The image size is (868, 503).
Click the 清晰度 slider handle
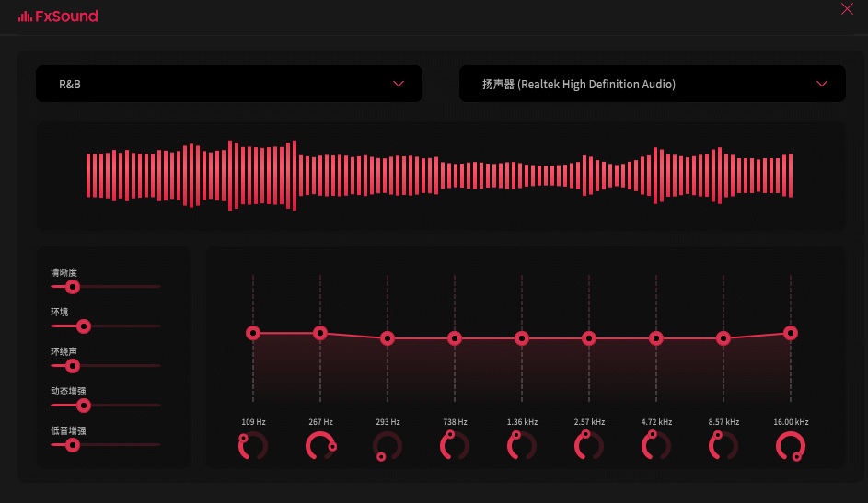[x=73, y=287]
